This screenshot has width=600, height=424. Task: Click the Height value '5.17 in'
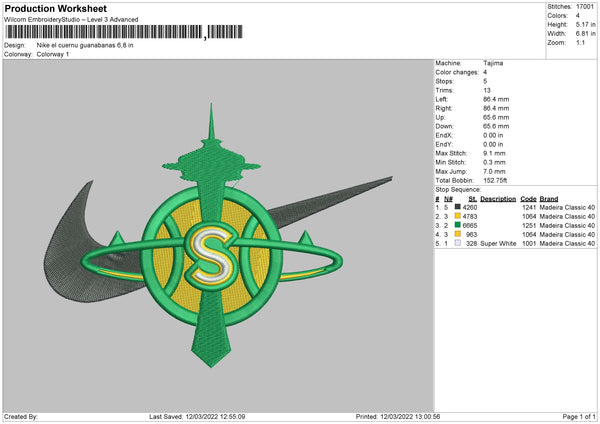click(x=585, y=24)
